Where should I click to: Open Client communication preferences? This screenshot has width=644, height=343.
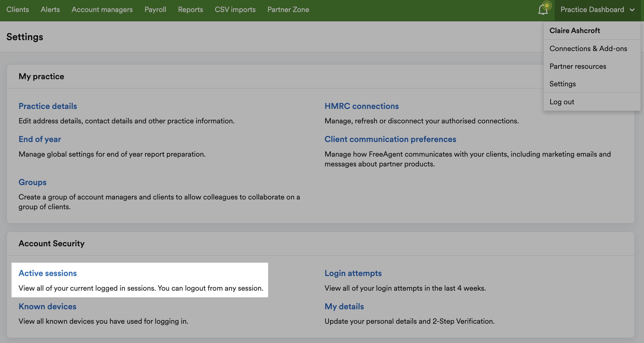click(x=390, y=139)
